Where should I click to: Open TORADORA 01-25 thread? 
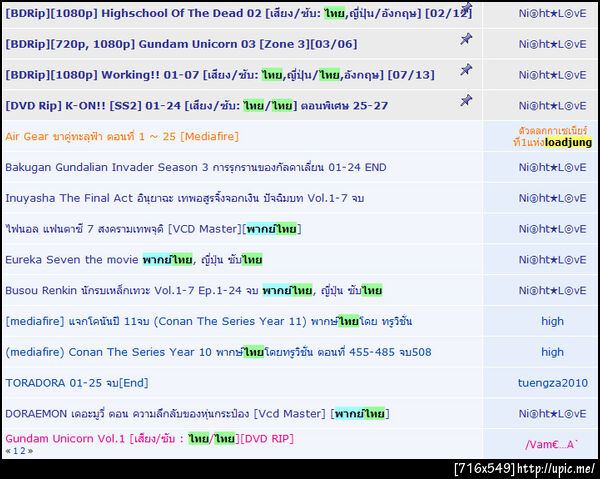[77, 383]
